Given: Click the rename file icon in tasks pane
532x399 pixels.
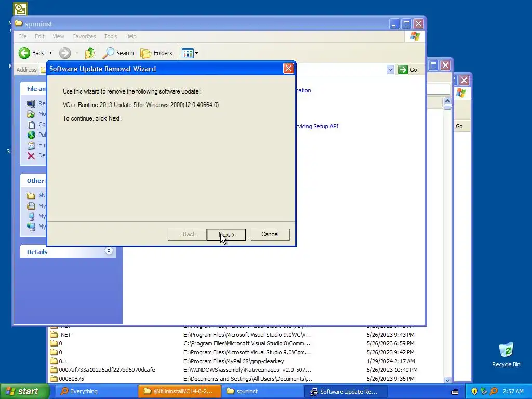Looking at the screenshot, I should 31,103.
